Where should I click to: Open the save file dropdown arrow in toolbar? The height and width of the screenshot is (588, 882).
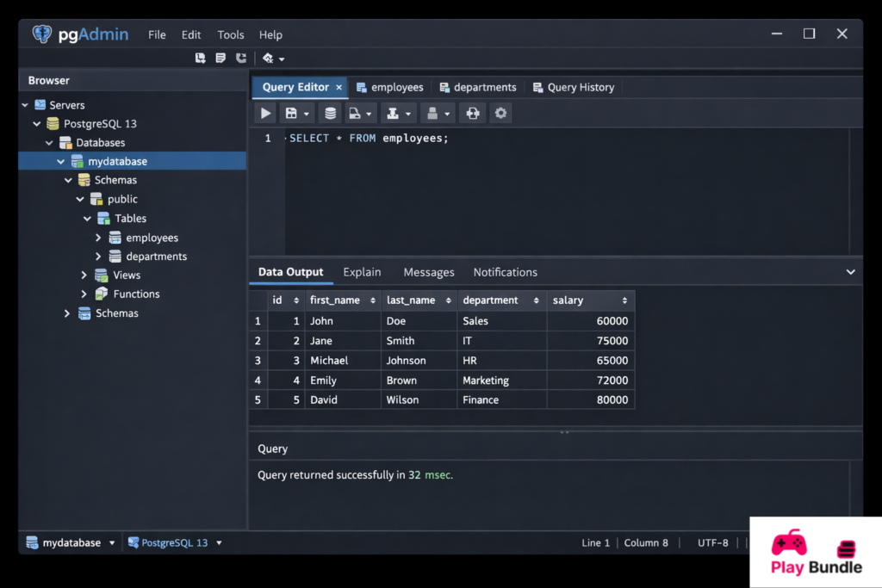click(307, 114)
